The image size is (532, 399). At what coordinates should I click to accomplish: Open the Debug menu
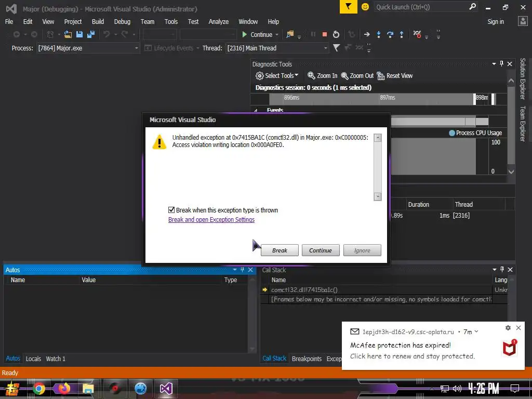[x=122, y=22]
